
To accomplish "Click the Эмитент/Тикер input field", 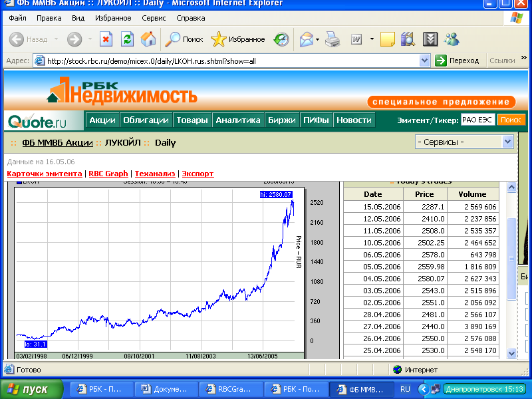I will [x=477, y=120].
